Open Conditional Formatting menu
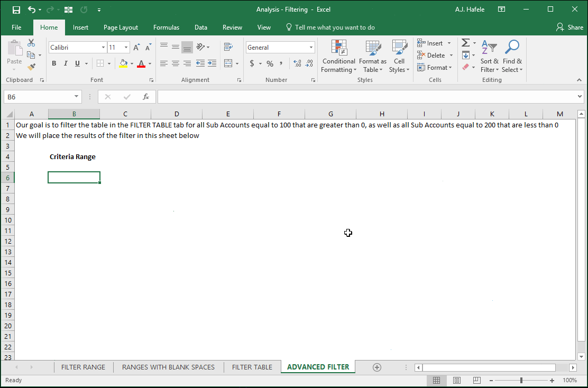 click(338, 56)
